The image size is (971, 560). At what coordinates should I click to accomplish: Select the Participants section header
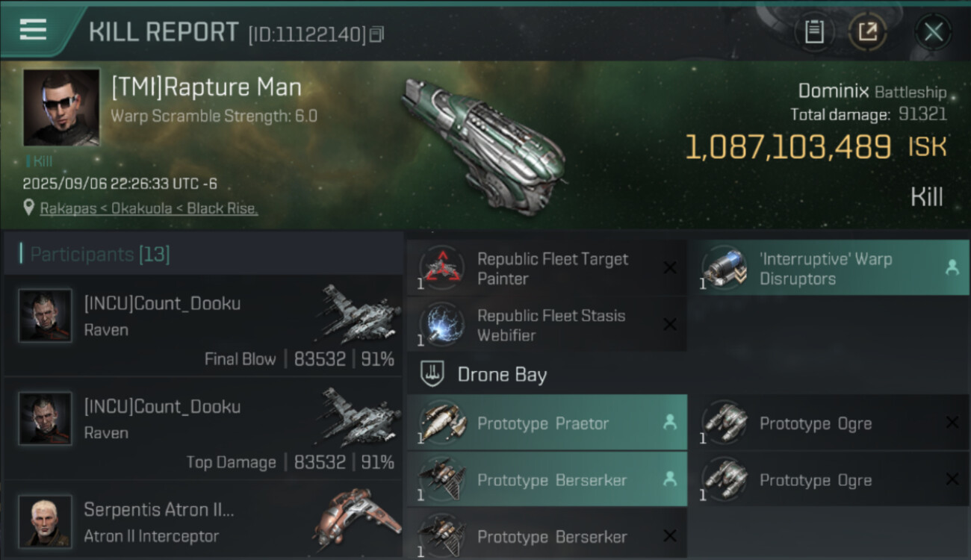point(100,255)
